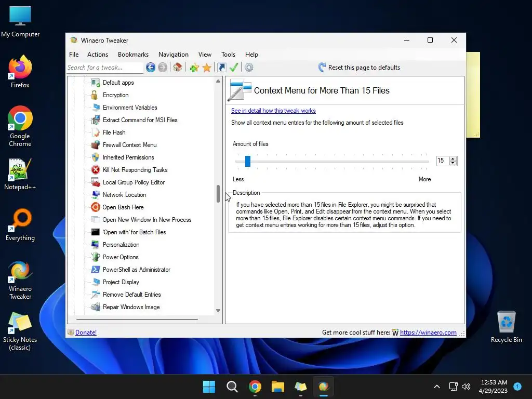Click the Extract Command for MSI Files icon

96,120
